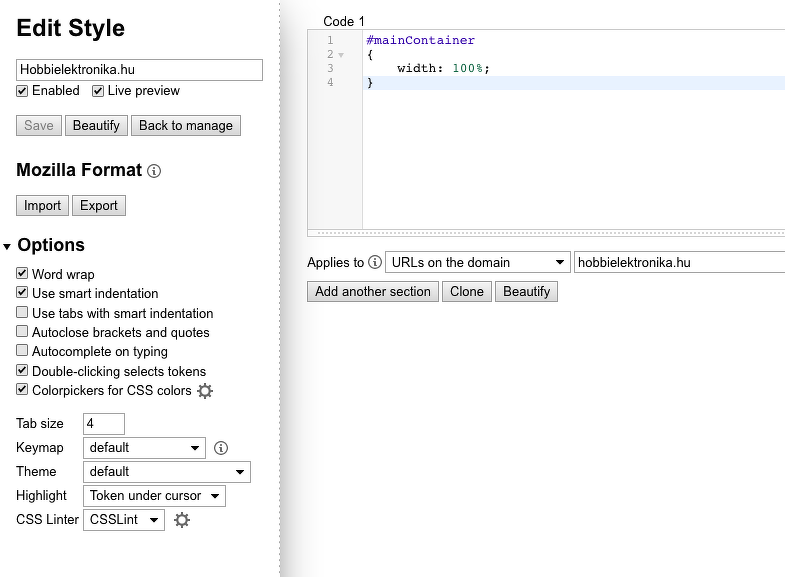Open colorpicker settings gear icon

tap(205, 391)
